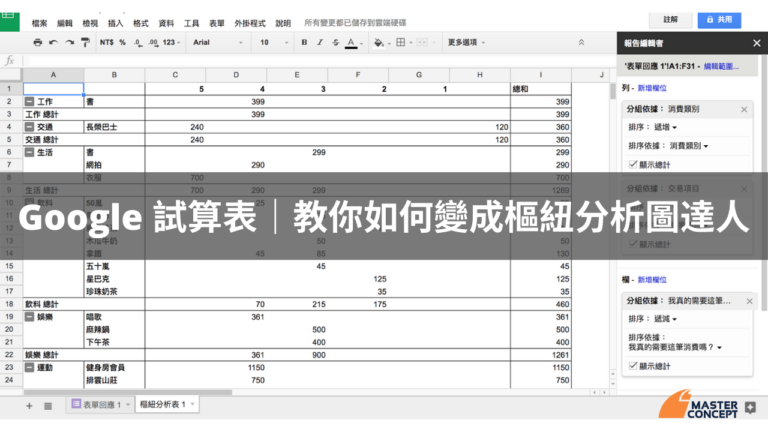Open the 排序 遞增 dropdown
Screen dimensions: 768x432
[x=665, y=127]
